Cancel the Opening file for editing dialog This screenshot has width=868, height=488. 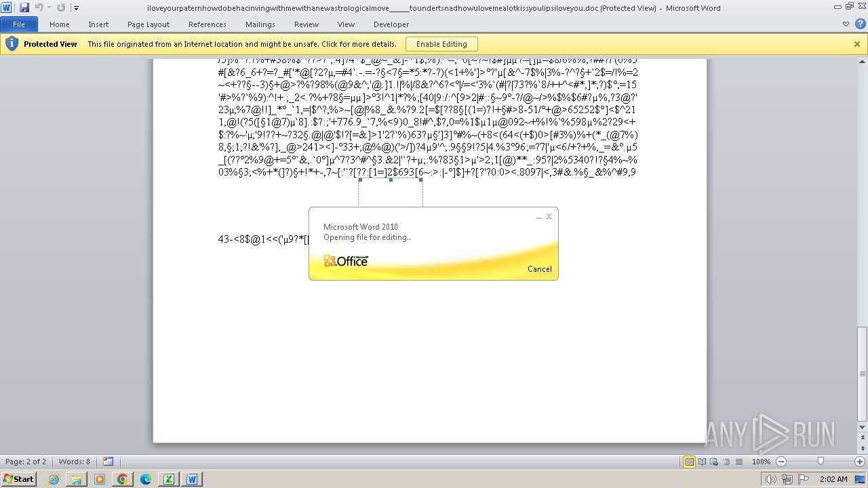pyautogui.click(x=540, y=269)
